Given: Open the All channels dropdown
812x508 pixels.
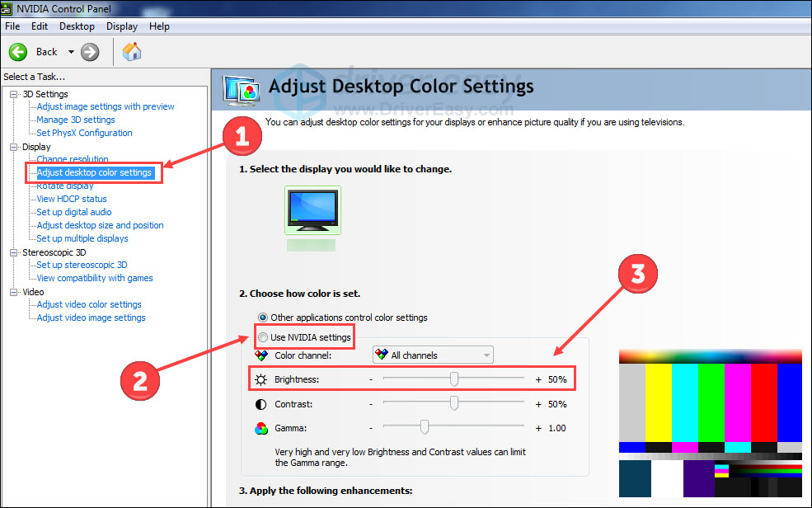Looking at the screenshot, I should pos(433,355).
